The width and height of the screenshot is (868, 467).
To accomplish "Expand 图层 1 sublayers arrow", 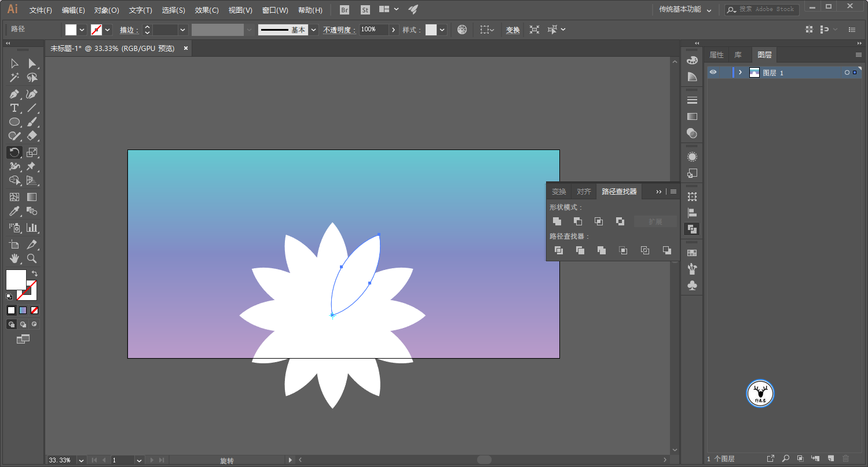I will pyautogui.click(x=740, y=72).
